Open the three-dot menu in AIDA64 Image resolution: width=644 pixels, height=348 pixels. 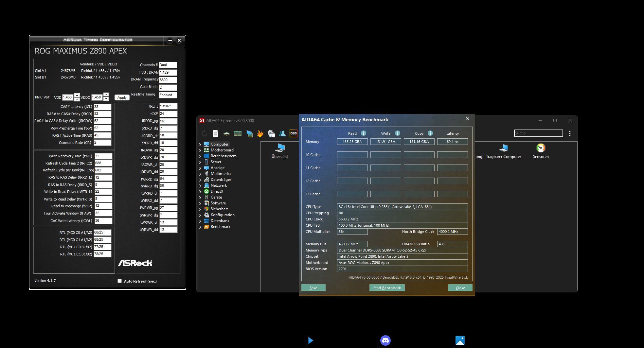tap(570, 133)
